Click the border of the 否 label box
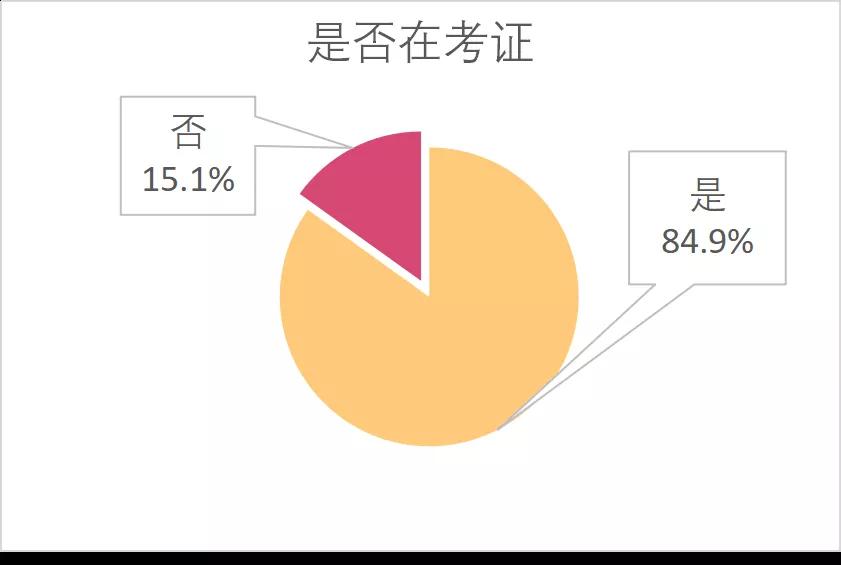Viewport: 841px width, 565px height. coord(121,156)
